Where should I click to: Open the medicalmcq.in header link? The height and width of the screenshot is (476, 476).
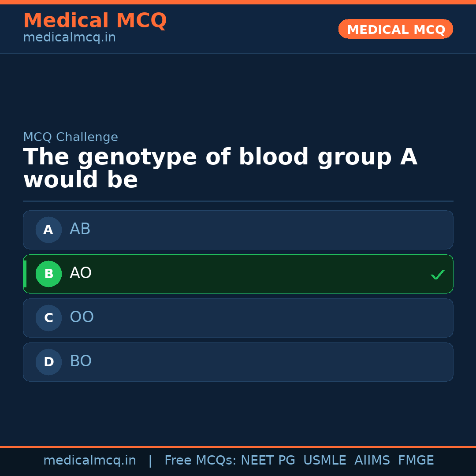pyautogui.click(x=69, y=37)
